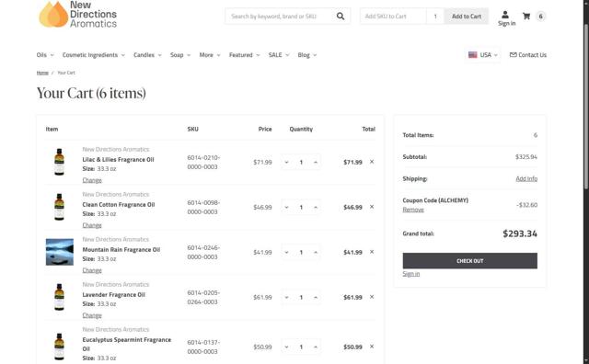Expand the Candles menu

tap(147, 55)
